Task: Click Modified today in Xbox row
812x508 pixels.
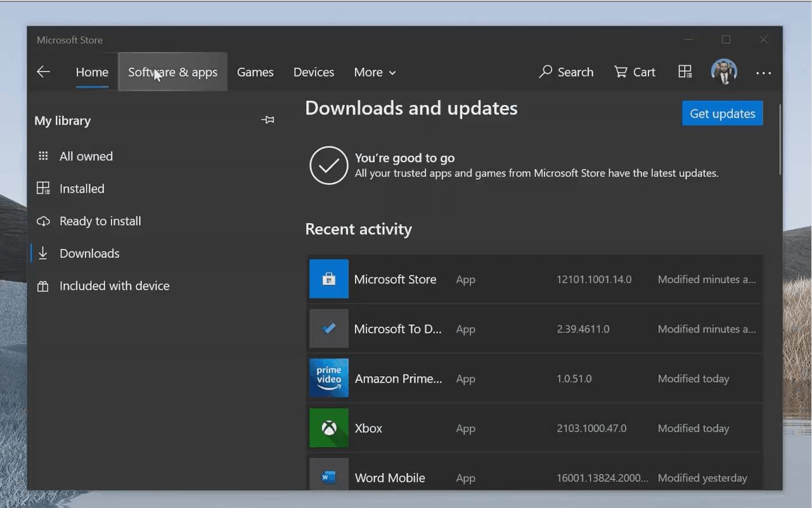Action: pos(693,428)
